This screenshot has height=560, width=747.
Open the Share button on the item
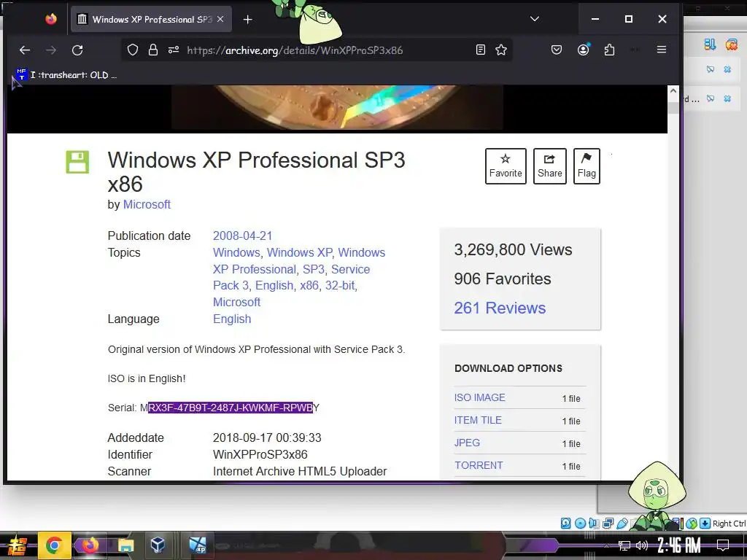pyautogui.click(x=550, y=166)
